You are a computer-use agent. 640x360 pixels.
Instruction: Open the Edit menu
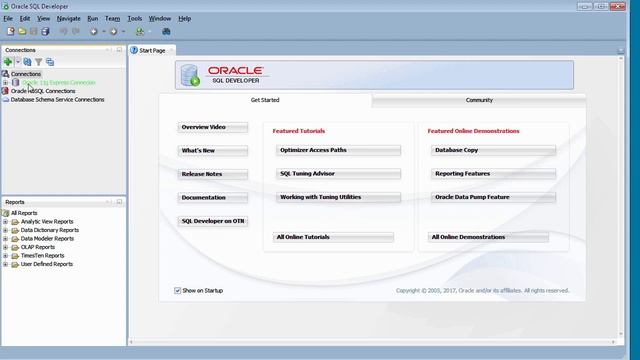[25, 18]
